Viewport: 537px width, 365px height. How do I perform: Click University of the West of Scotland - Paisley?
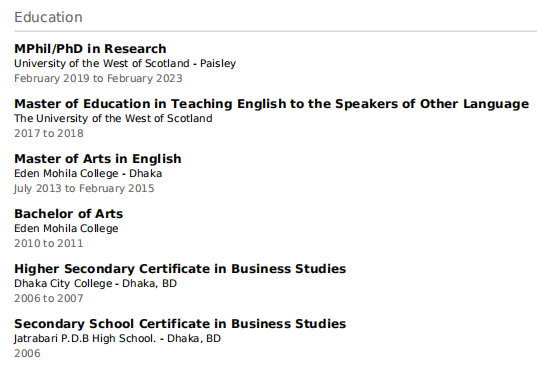tap(125, 64)
